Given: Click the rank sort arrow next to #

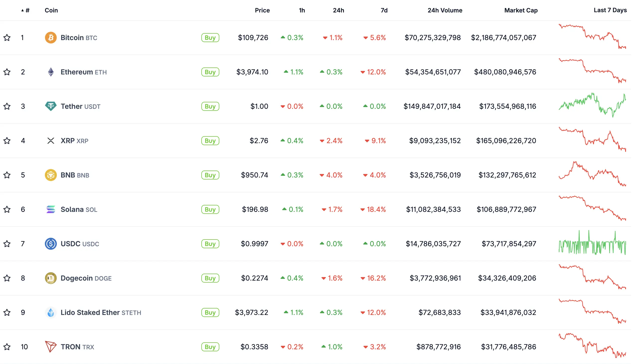Looking at the screenshot, I should pos(22,10).
